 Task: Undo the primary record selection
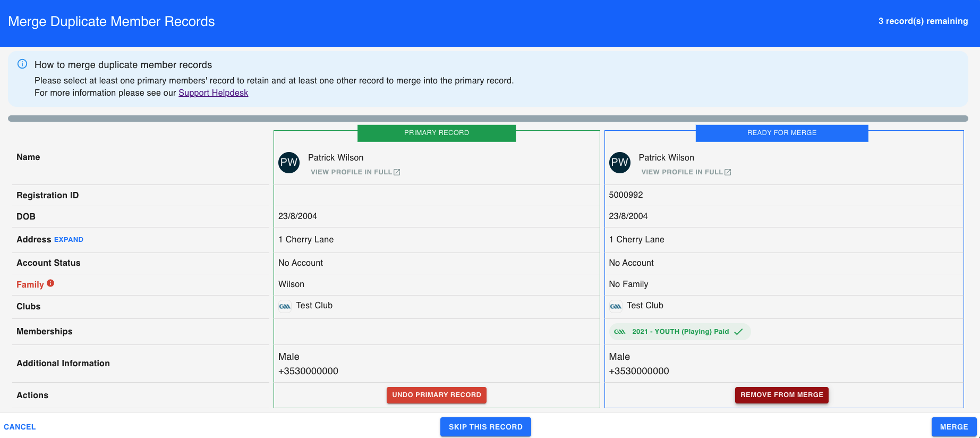(437, 395)
